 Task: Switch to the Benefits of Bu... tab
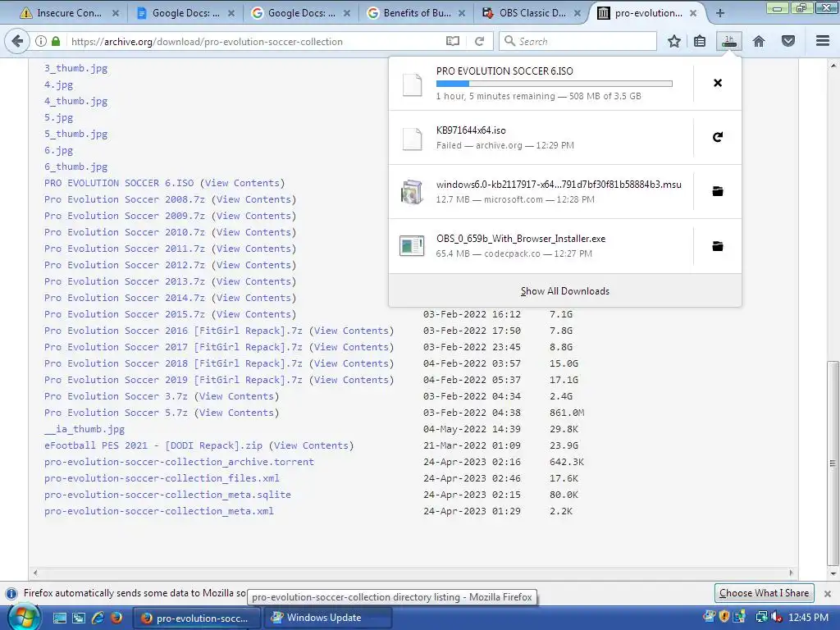click(x=416, y=13)
